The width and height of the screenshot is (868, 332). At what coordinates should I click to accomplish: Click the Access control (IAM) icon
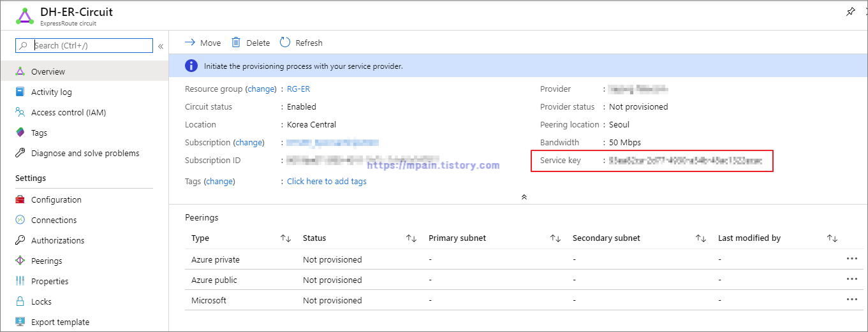pos(20,112)
